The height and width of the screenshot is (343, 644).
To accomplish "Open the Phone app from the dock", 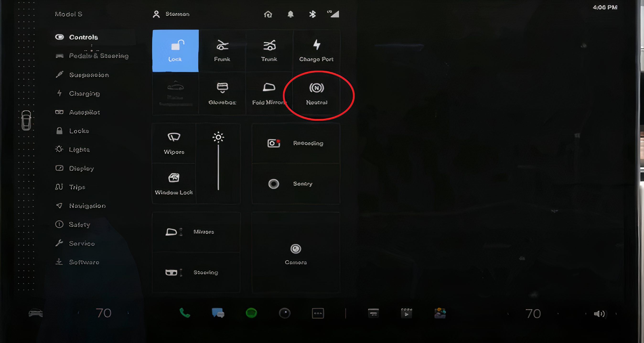I will click(x=185, y=313).
